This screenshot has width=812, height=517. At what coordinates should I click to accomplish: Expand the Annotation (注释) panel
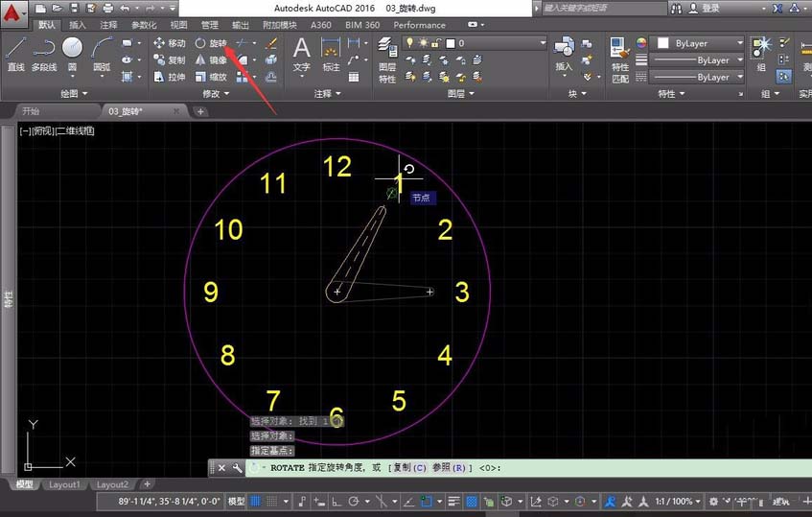point(327,94)
